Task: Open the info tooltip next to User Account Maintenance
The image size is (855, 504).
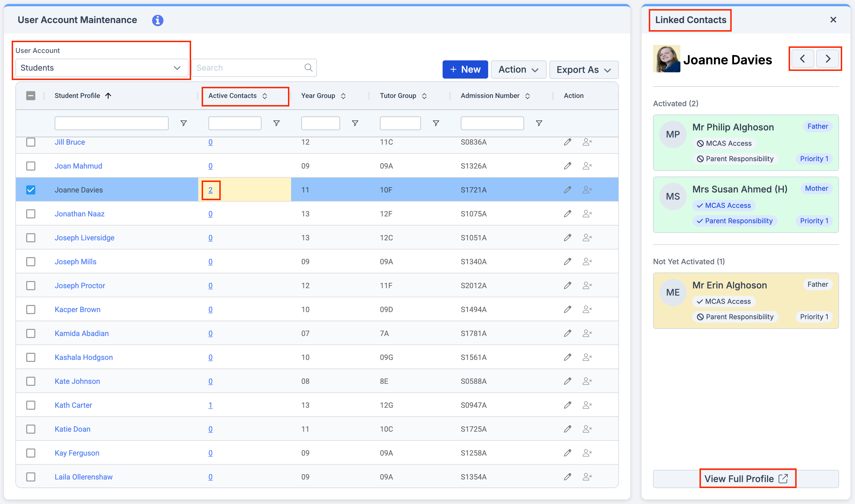Action: click(158, 21)
